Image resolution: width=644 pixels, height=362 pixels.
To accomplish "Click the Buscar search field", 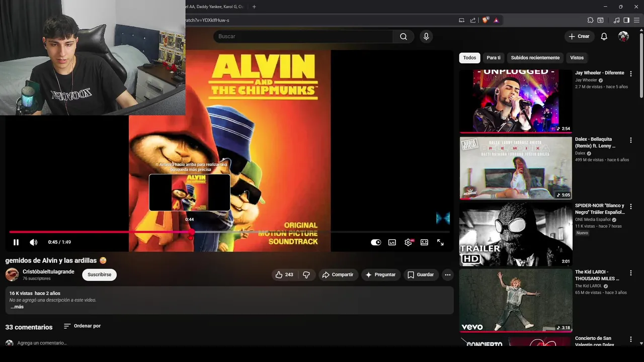I will click(303, 36).
